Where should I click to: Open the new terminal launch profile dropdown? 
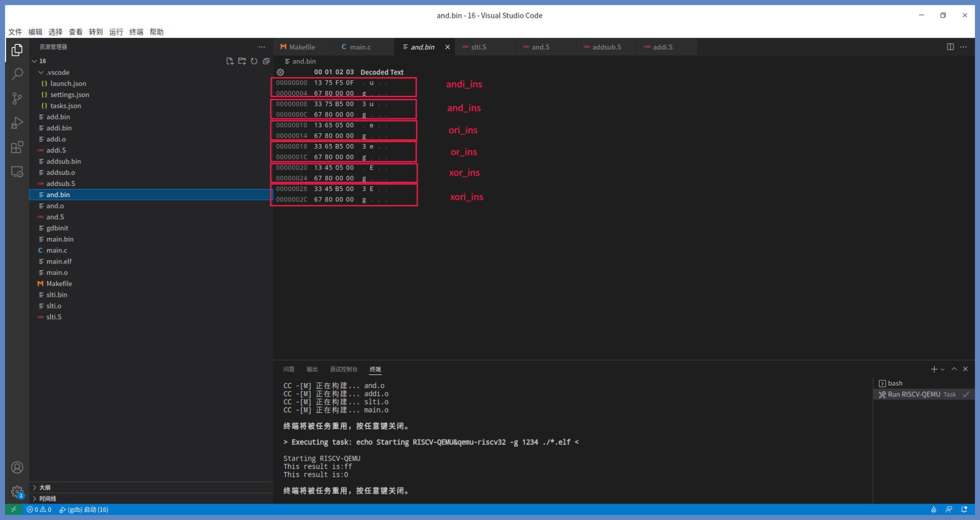pos(943,369)
